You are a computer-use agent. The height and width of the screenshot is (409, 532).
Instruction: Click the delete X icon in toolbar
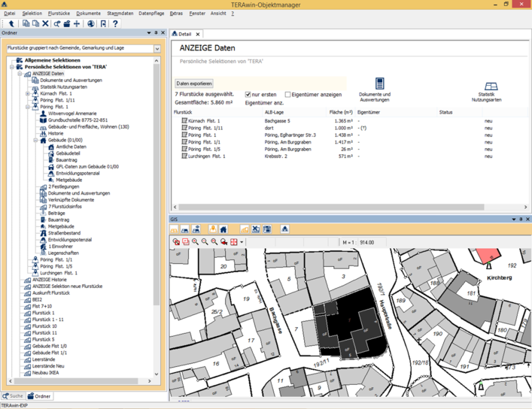click(45, 24)
